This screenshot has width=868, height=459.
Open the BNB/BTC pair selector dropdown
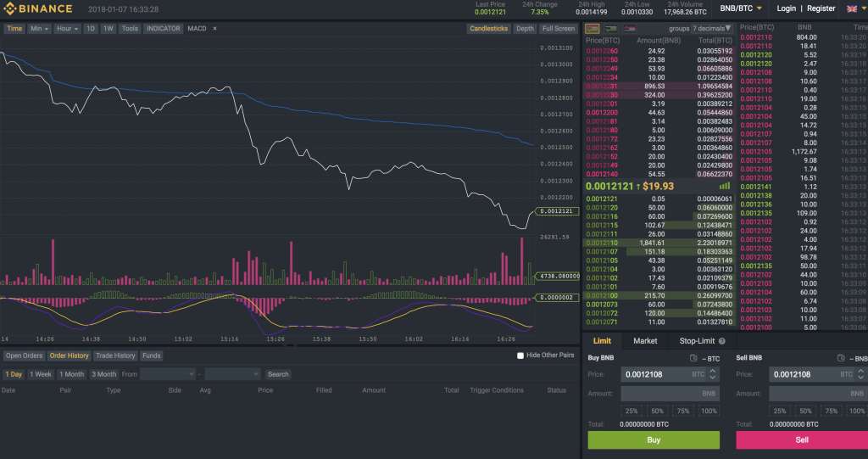click(741, 8)
